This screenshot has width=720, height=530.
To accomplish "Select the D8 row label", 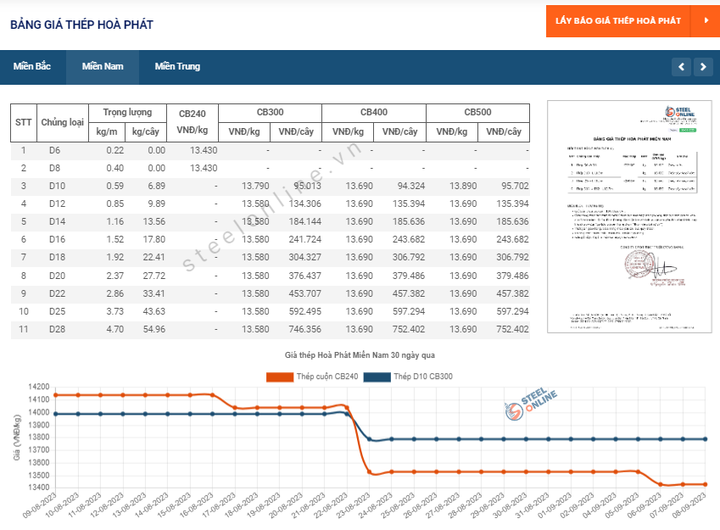I will [x=55, y=168].
